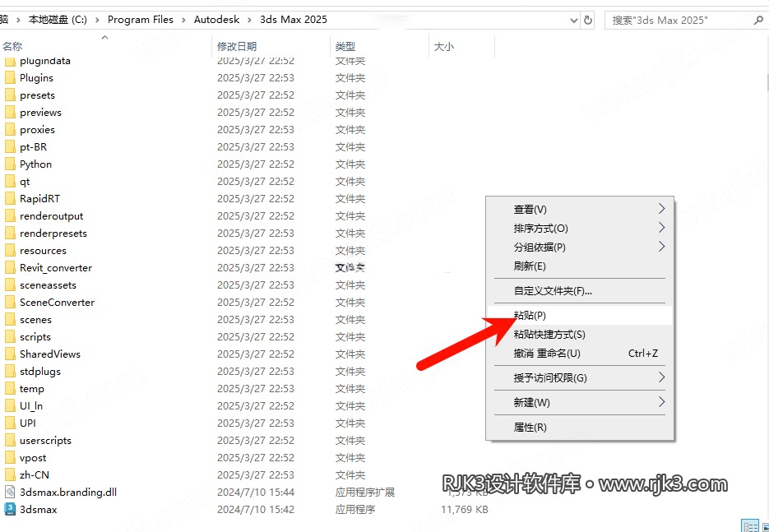Screen dimensions: 769x532
Task: Click the 3ds Max 2025 breadcrumb segment
Action: click(x=294, y=20)
